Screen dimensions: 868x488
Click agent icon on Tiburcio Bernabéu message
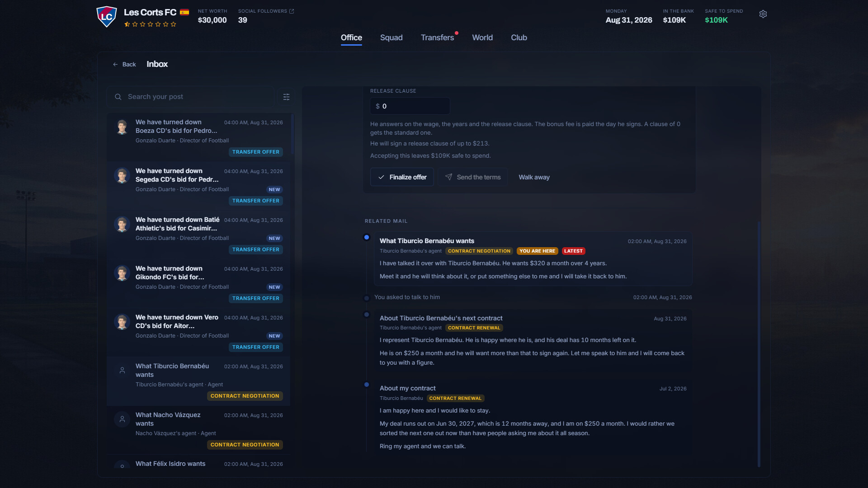(122, 371)
